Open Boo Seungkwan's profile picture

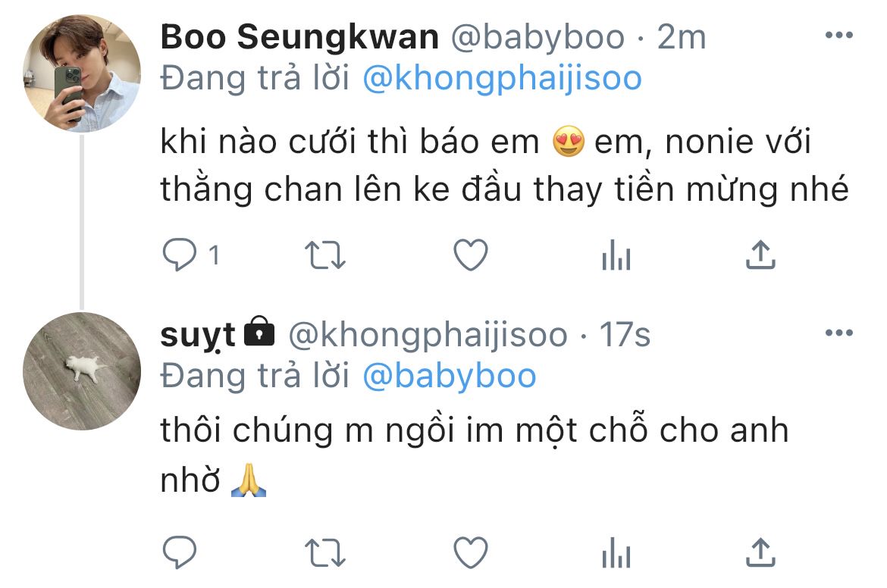(81, 73)
